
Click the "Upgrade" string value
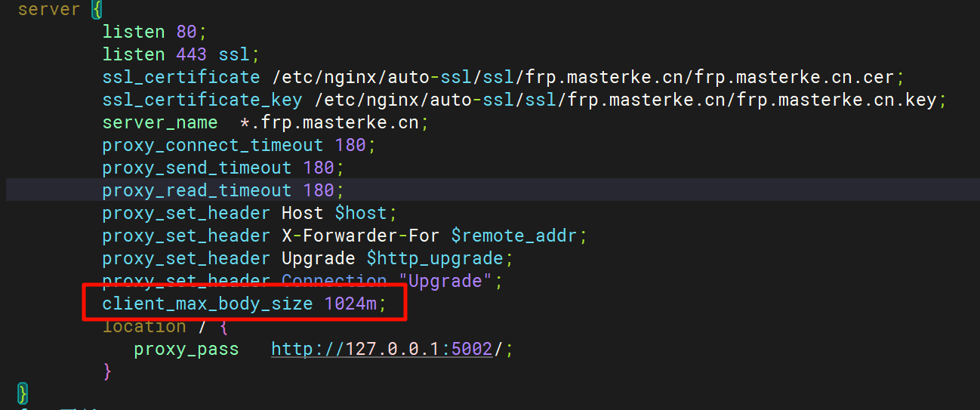pyautogui.click(x=445, y=281)
